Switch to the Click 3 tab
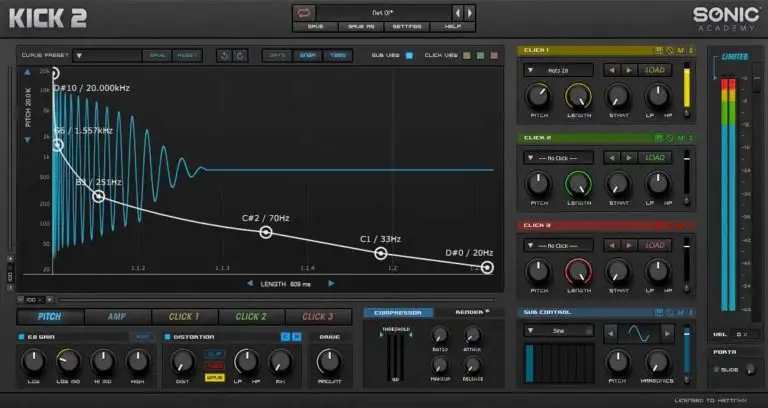The height and width of the screenshot is (408, 768). click(318, 316)
